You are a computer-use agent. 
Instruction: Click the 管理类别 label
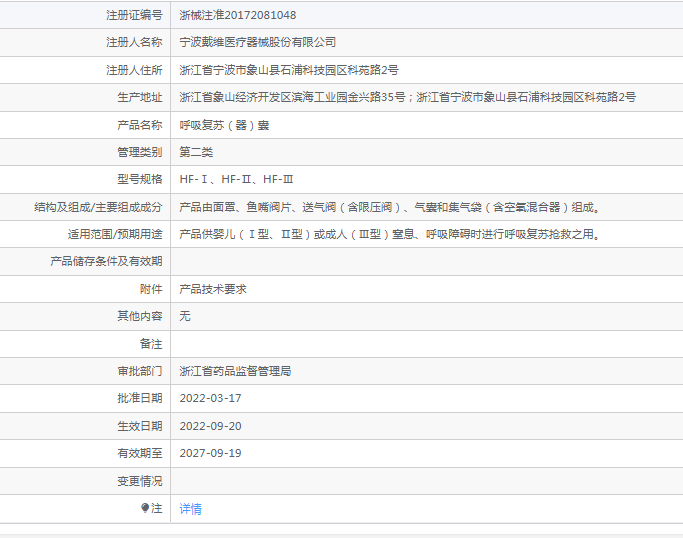[x=140, y=152]
